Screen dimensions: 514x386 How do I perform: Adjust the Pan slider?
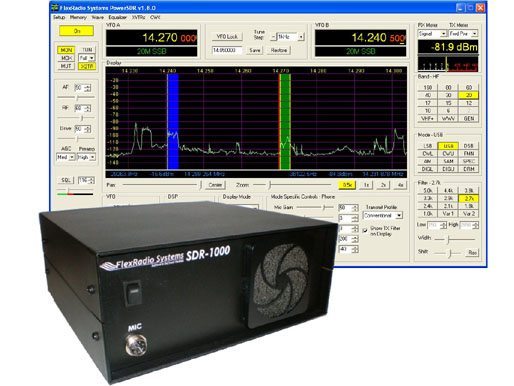pyautogui.click(x=162, y=185)
